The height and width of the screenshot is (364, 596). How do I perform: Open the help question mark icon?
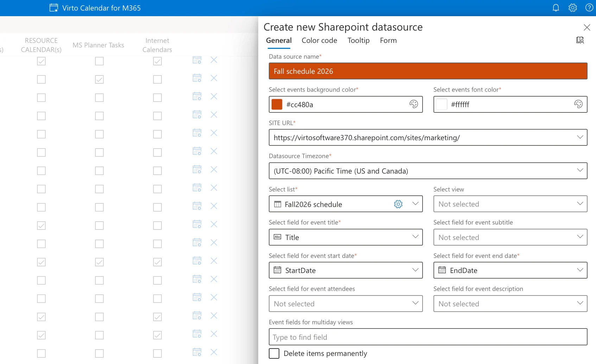(x=589, y=8)
